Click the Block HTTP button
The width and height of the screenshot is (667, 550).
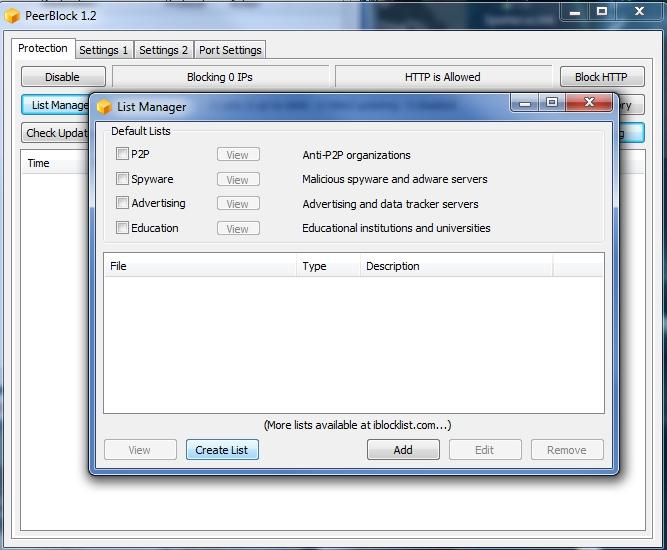[602, 77]
